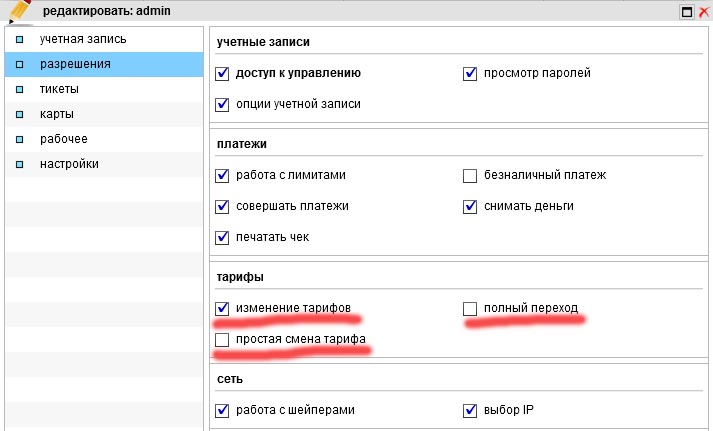
Task: Enable 'полный переход' checkbox
Action: coord(470,308)
